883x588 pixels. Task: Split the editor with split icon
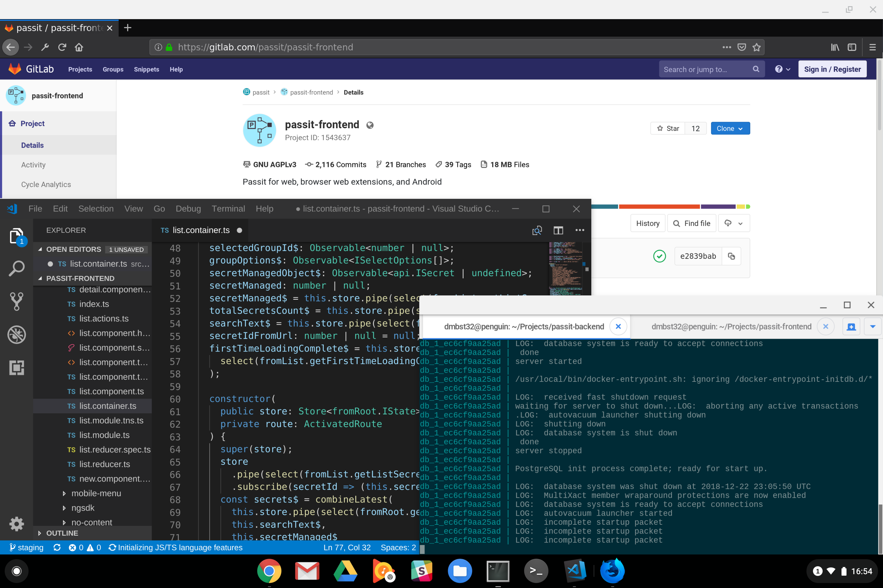[x=558, y=230]
